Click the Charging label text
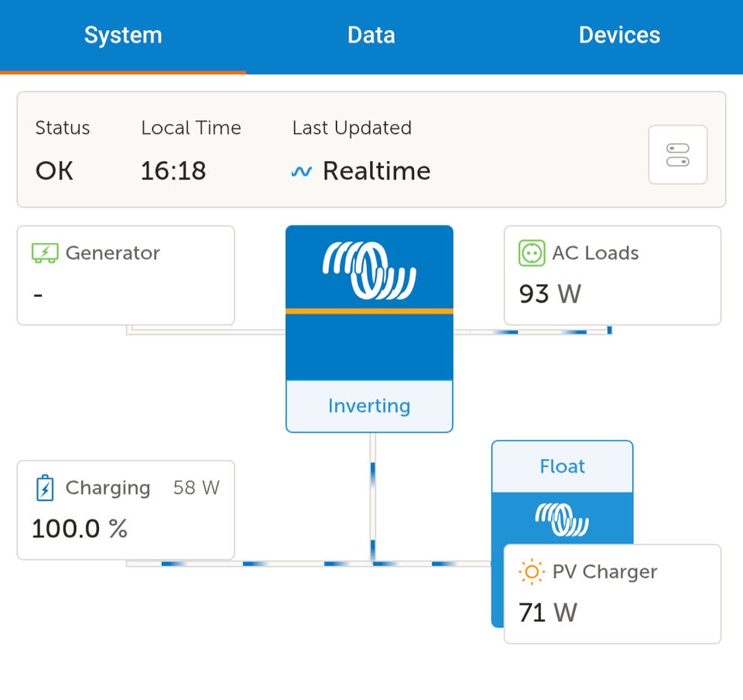The image size is (743, 700). 108,488
